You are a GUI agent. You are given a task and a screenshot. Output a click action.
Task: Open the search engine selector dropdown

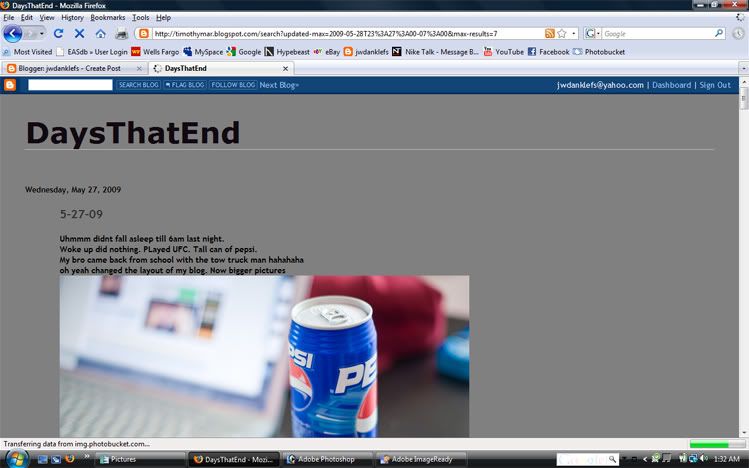(592, 33)
